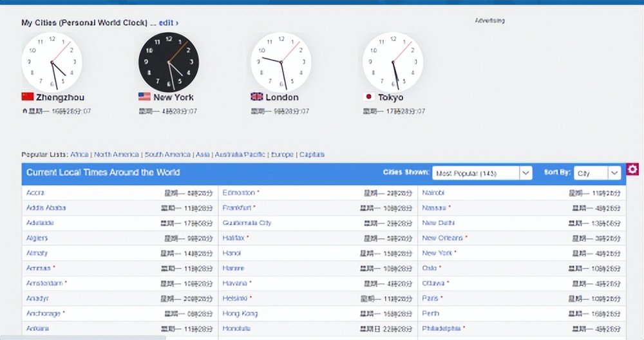Open the Asia popular list
This screenshot has height=340, width=644.
tap(202, 155)
